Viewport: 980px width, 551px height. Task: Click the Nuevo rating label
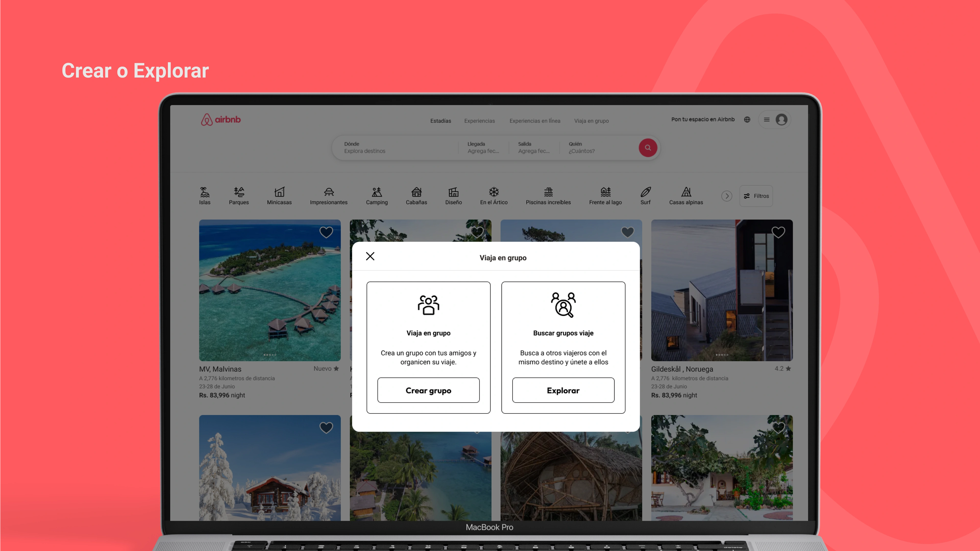tap(326, 369)
